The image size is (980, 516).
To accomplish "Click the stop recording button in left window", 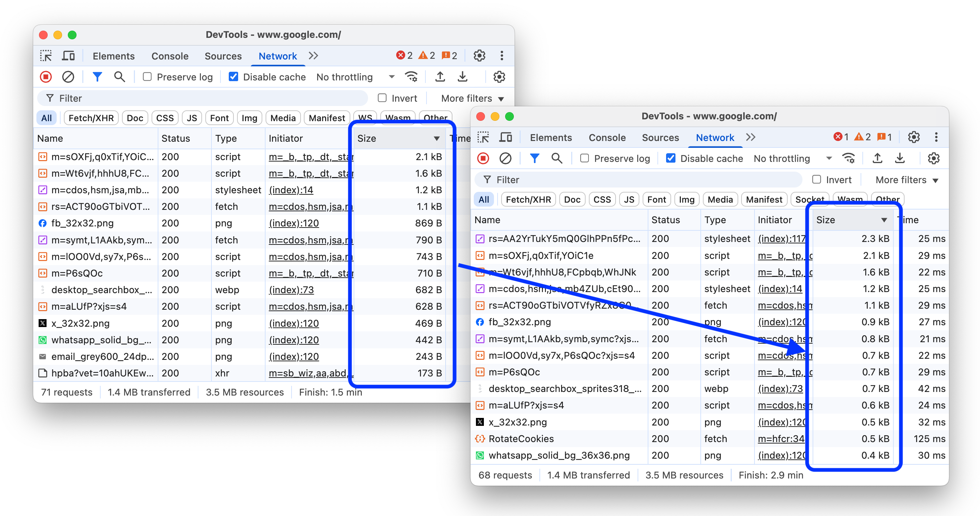I will [x=46, y=77].
